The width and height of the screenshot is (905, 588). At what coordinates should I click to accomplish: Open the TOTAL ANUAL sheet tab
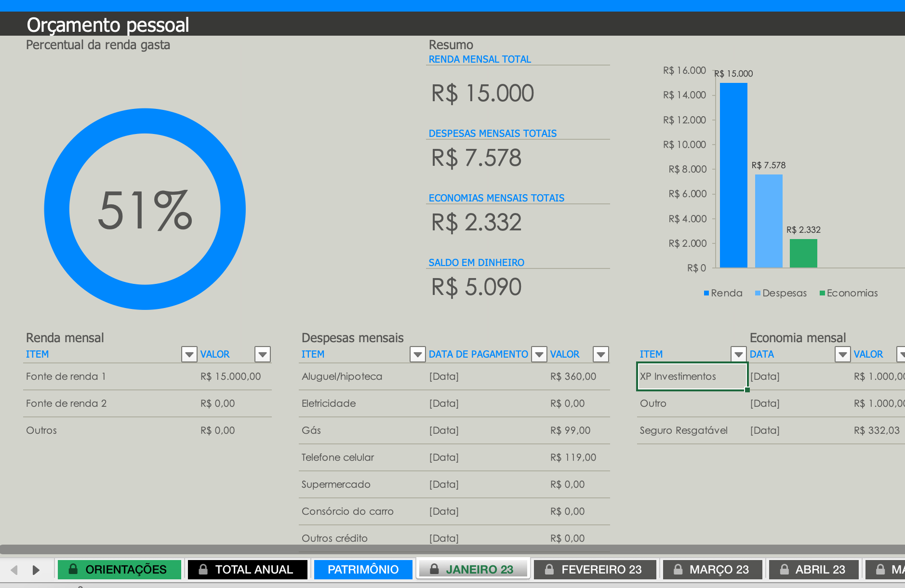coord(248,570)
